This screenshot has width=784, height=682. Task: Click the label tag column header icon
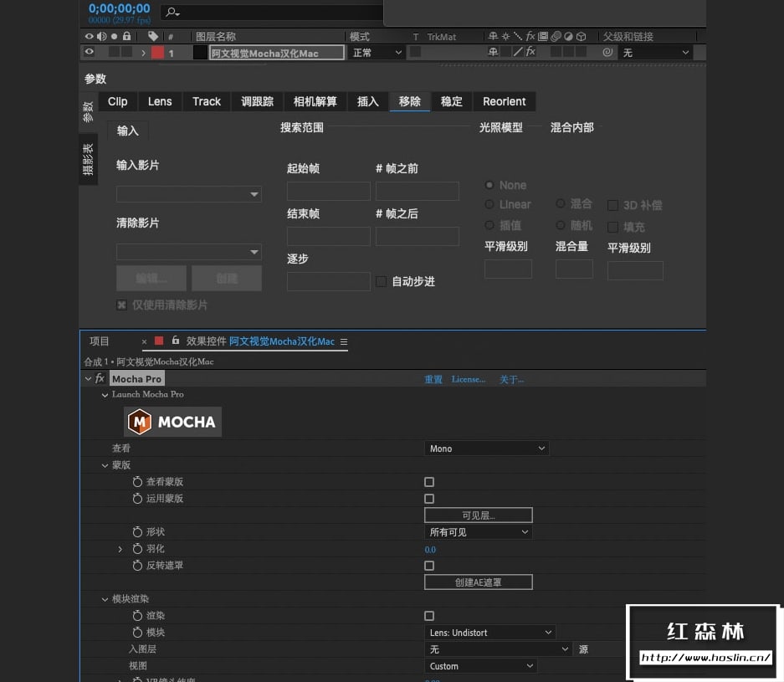click(x=153, y=36)
